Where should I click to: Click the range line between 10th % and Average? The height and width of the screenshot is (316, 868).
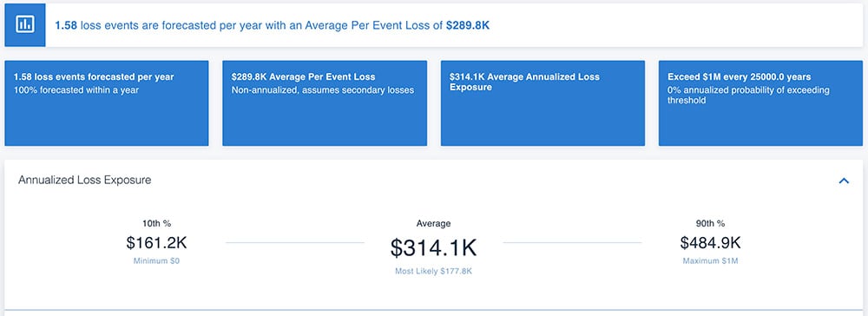[295, 242]
